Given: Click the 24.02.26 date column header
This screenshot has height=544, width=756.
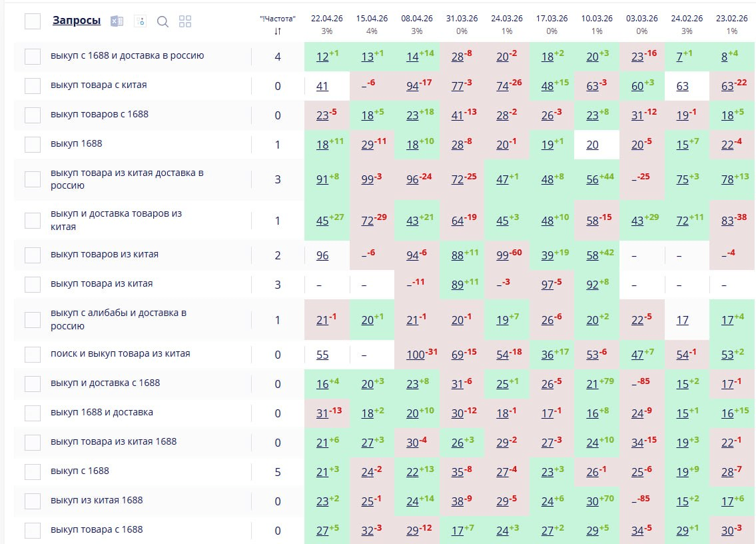Looking at the screenshot, I should pos(687,19).
